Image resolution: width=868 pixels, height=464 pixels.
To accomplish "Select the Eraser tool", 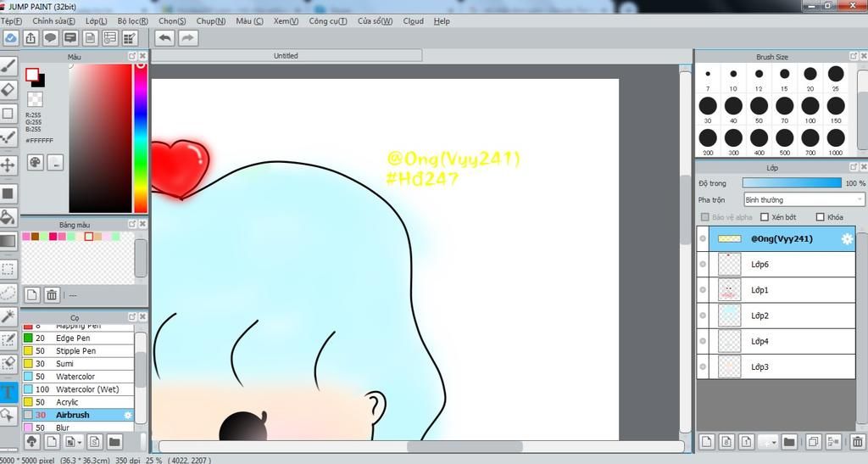I will tap(8, 90).
